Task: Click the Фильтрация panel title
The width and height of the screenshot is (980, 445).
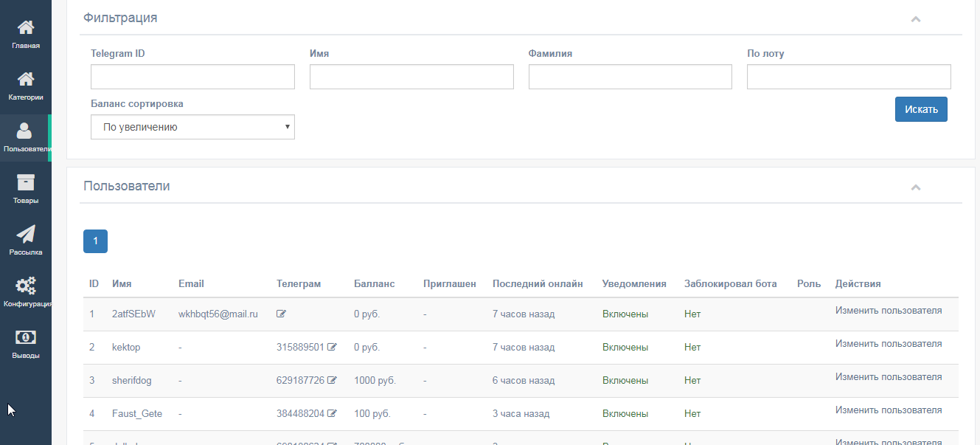Action: click(x=120, y=18)
